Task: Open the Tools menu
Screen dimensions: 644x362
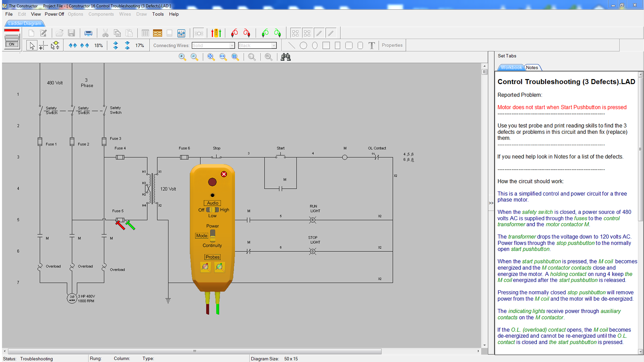Action: [x=158, y=14]
